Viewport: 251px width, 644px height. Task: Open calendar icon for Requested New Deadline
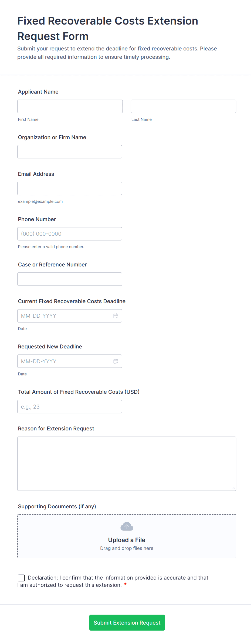coord(116,361)
